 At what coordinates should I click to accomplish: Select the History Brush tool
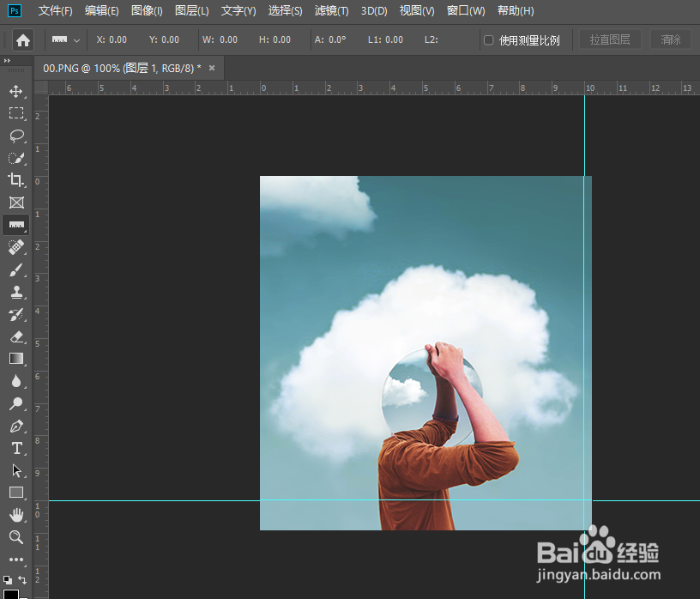click(x=16, y=314)
